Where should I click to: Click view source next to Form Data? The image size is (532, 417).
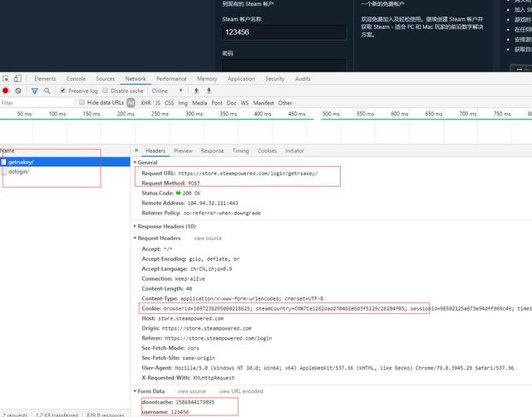pos(192,391)
